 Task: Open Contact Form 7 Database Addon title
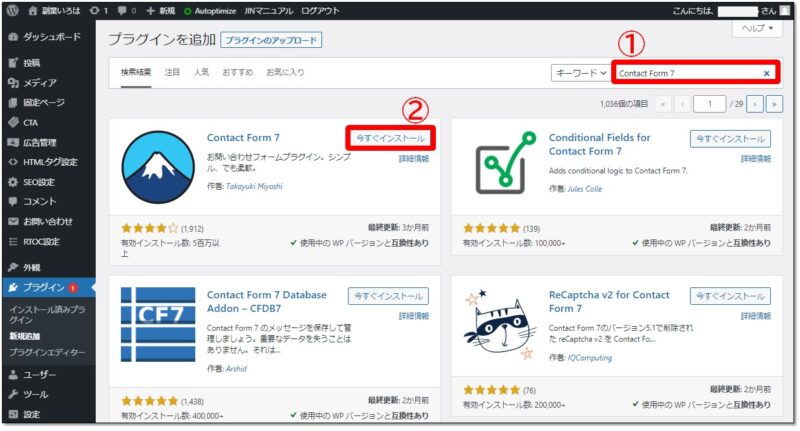coord(266,301)
